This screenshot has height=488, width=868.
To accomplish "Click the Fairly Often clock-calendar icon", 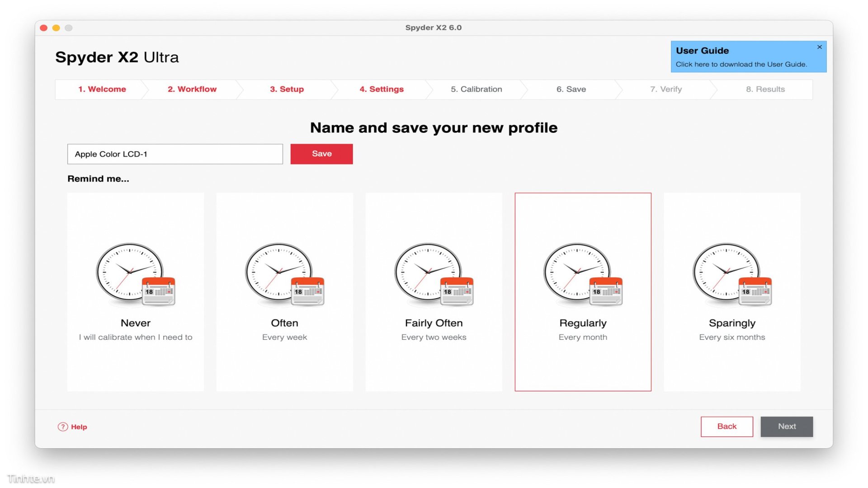I will (434, 275).
